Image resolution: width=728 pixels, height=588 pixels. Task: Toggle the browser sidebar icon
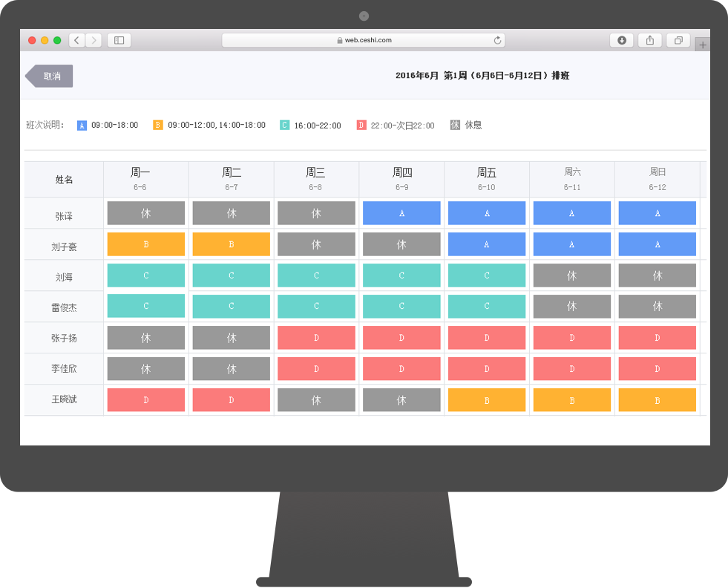(x=119, y=40)
